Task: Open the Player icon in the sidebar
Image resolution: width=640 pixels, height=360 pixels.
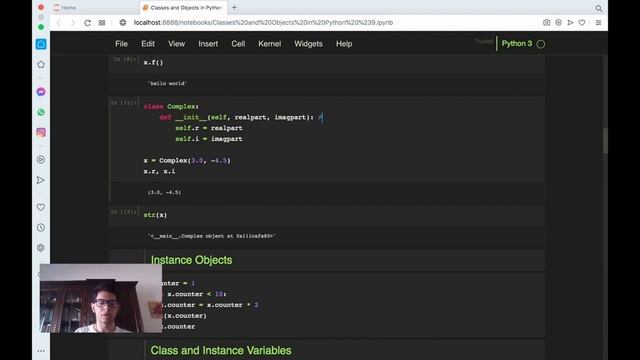Action: [41, 160]
